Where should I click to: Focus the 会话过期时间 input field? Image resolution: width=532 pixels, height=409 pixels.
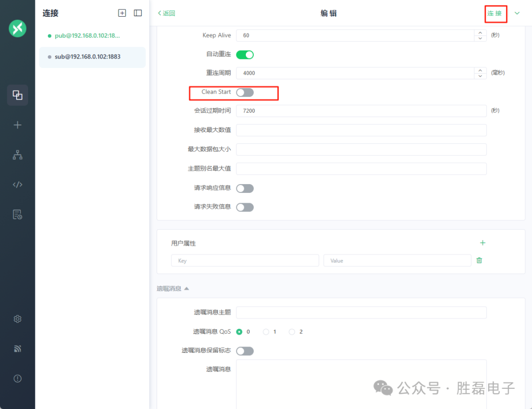point(362,111)
